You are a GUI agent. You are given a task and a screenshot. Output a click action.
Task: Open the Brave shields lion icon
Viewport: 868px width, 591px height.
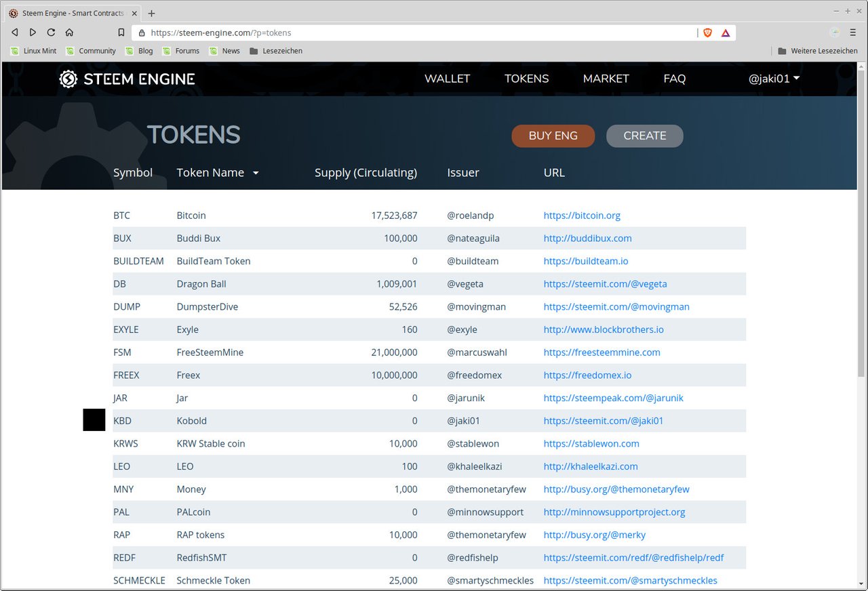click(x=708, y=33)
